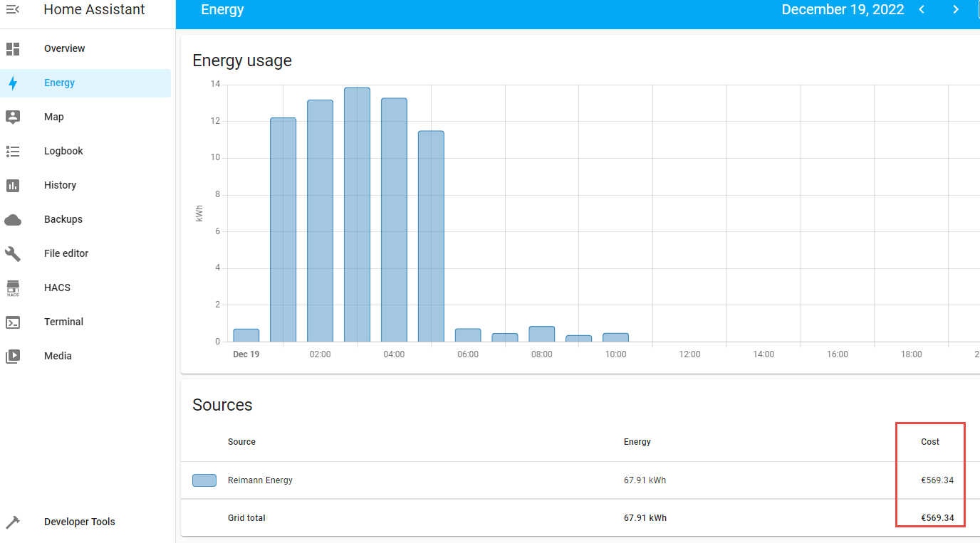Click the HACS store icon
This screenshot has height=543, width=980.
[13, 288]
